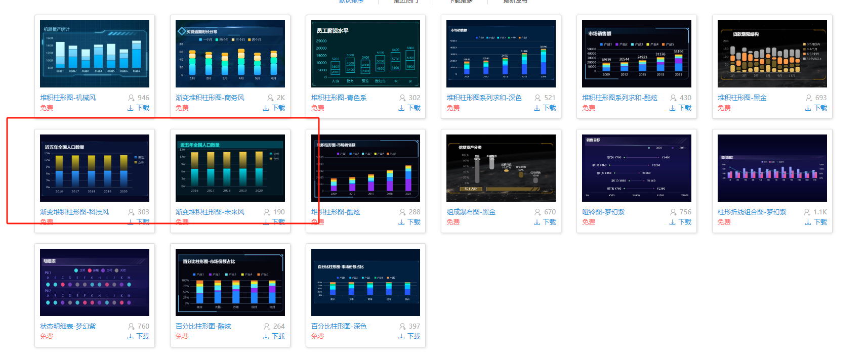Click the 免费 label under 堆积柱形图-黑金
The width and height of the screenshot is (868, 361).
tap(724, 108)
